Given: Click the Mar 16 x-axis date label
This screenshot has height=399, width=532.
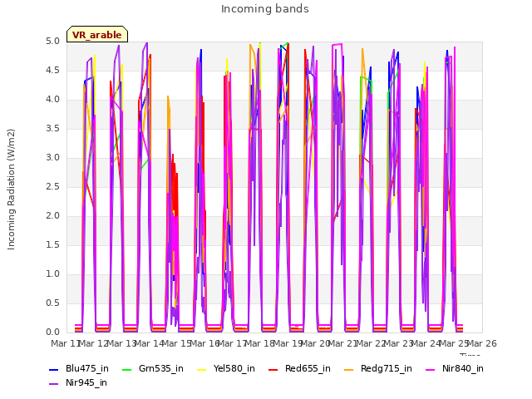Looking at the screenshot, I should pyautogui.click(x=205, y=343).
